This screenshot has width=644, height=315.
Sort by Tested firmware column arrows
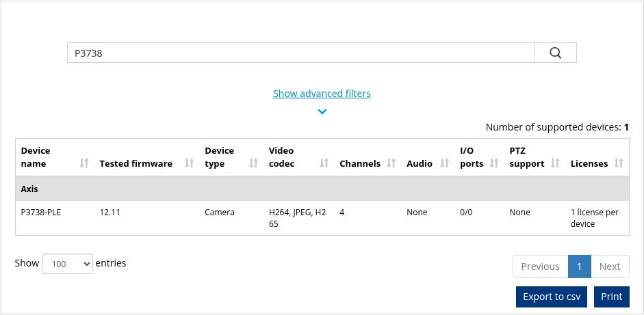[x=190, y=163]
